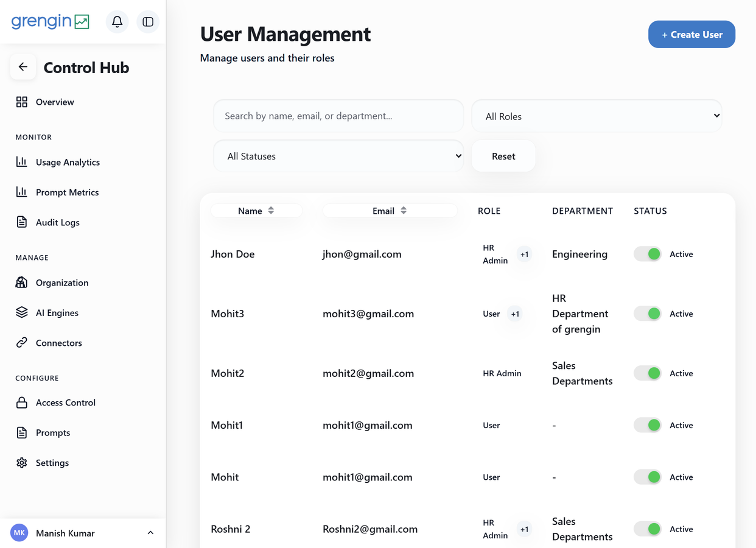Image resolution: width=756 pixels, height=548 pixels.
Task: Click the Control Hub heading
Action: coord(86,68)
